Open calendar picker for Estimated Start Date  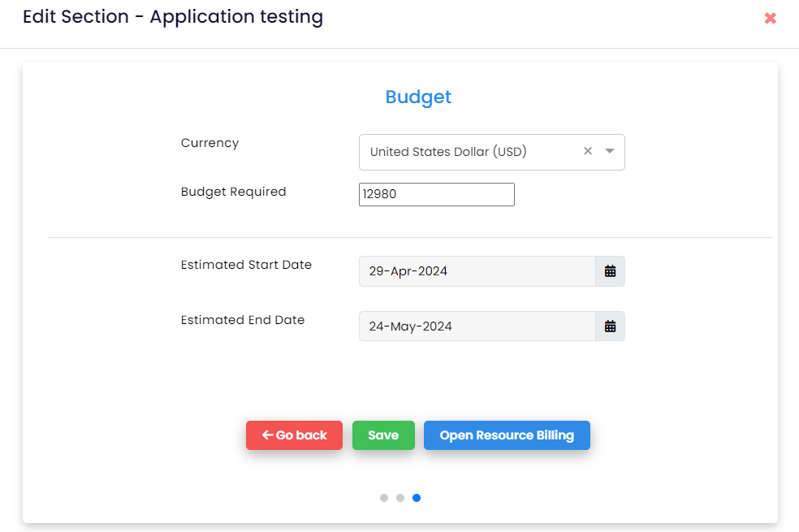pyautogui.click(x=610, y=271)
